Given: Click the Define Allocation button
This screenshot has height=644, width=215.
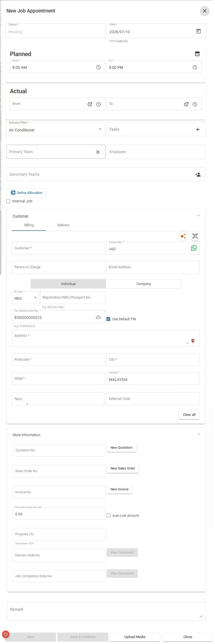Looking at the screenshot, I should point(26,193).
